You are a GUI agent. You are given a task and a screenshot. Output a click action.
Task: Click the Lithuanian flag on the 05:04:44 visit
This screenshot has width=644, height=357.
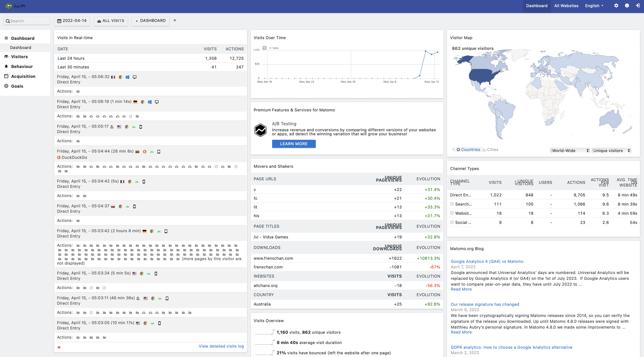[x=137, y=151]
